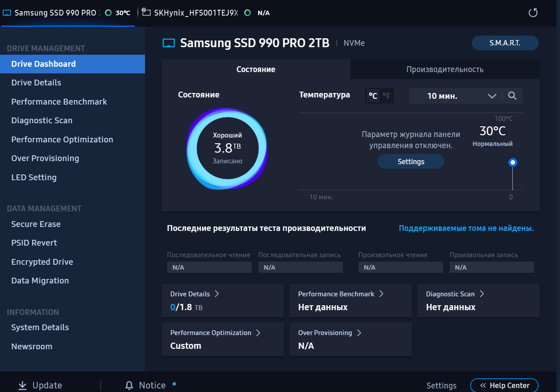The image size is (560, 392).
Task: Click the Последовательная запись N/A field
Action: (301, 267)
